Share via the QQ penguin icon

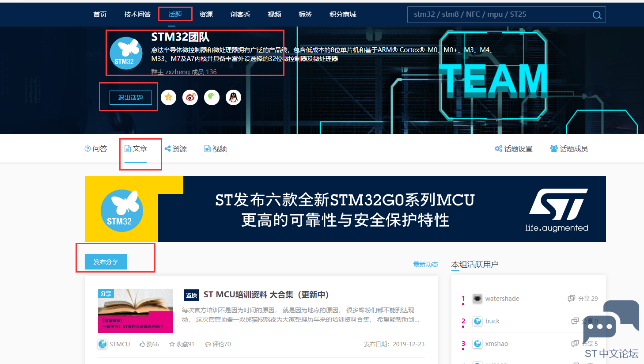pos(233,97)
